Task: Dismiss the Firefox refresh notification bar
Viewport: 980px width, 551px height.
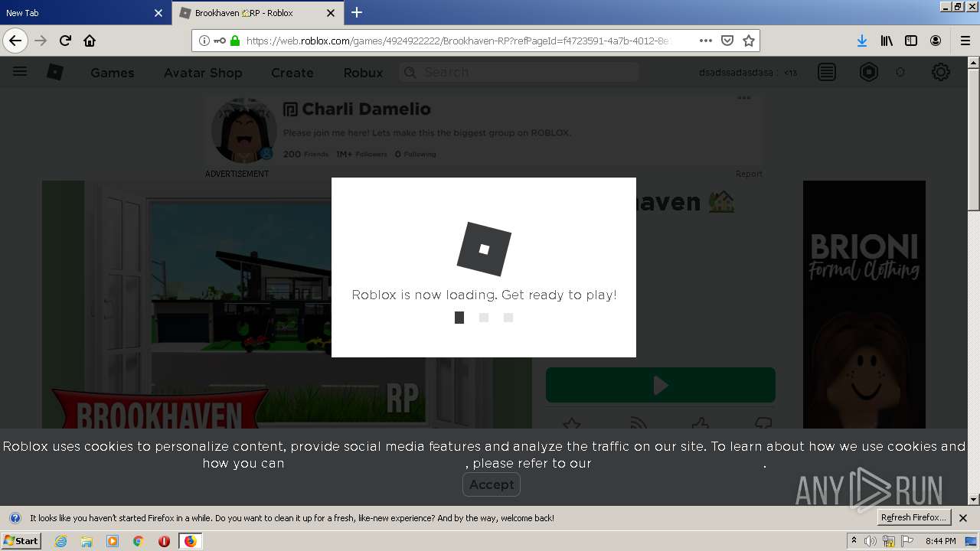Action: click(963, 518)
